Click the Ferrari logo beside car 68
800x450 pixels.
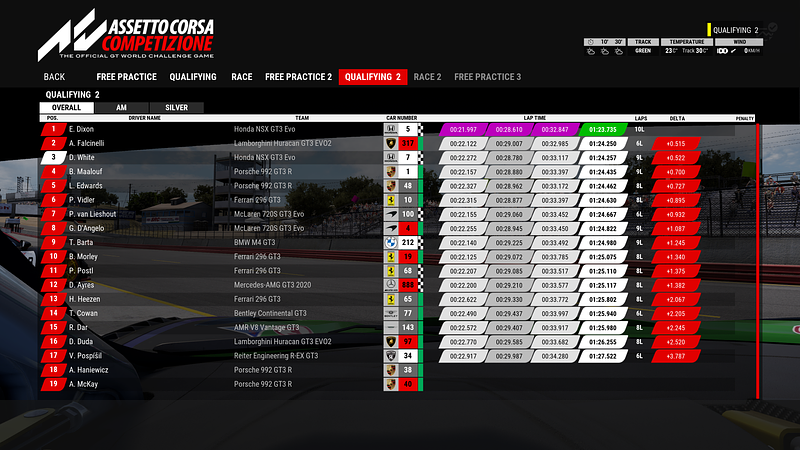click(x=391, y=271)
